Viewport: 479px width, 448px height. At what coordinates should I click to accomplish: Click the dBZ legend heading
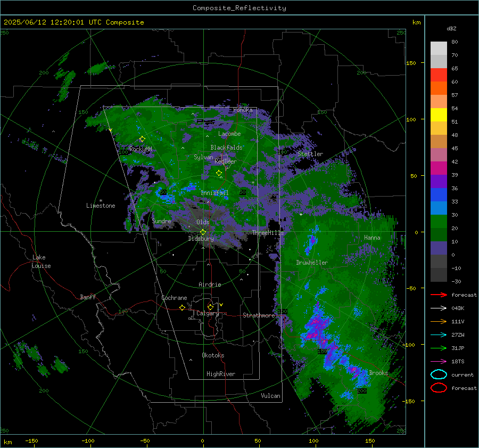click(x=451, y=29)
